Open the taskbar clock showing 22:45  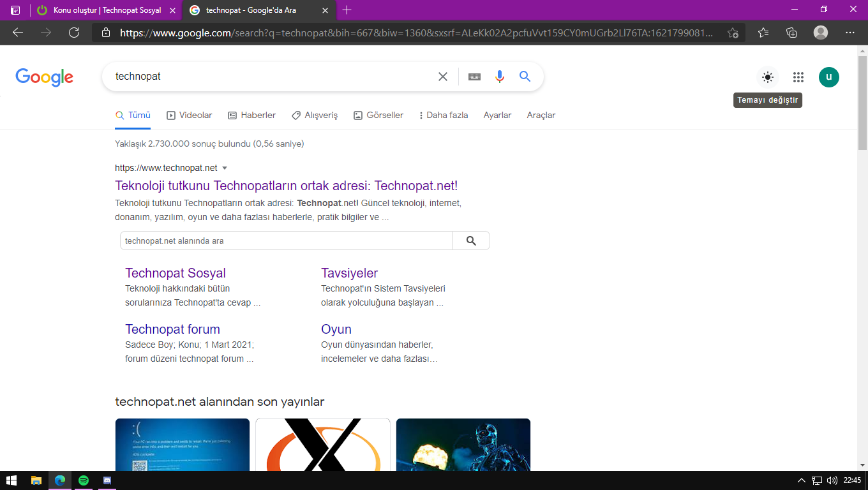coord(852,480)
